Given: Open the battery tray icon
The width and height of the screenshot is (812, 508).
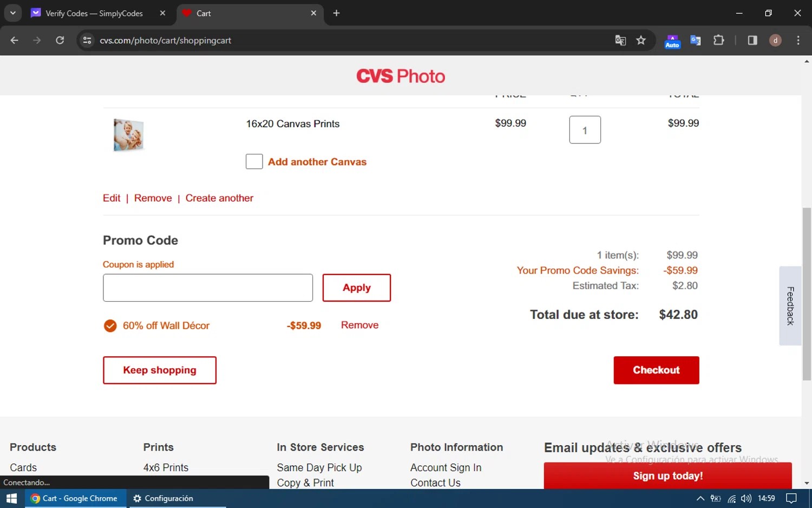Looking at the screenshot, I should click(x=716, y=498).
